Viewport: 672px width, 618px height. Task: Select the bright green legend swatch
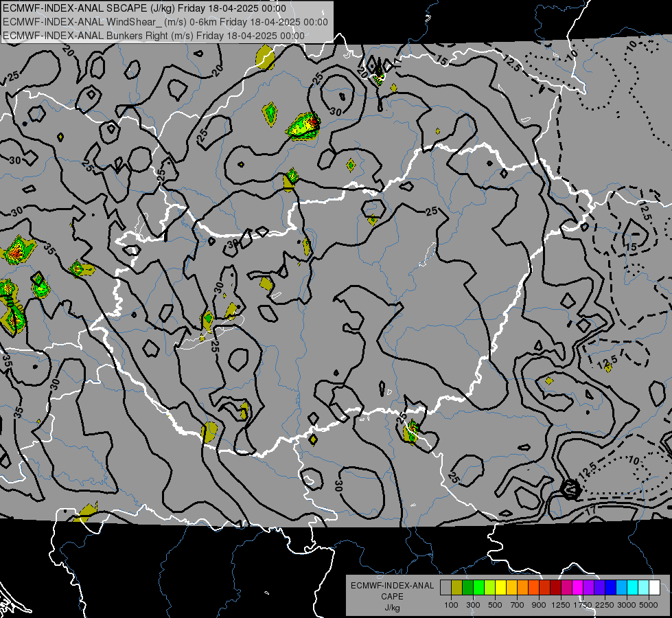[478, 588]
